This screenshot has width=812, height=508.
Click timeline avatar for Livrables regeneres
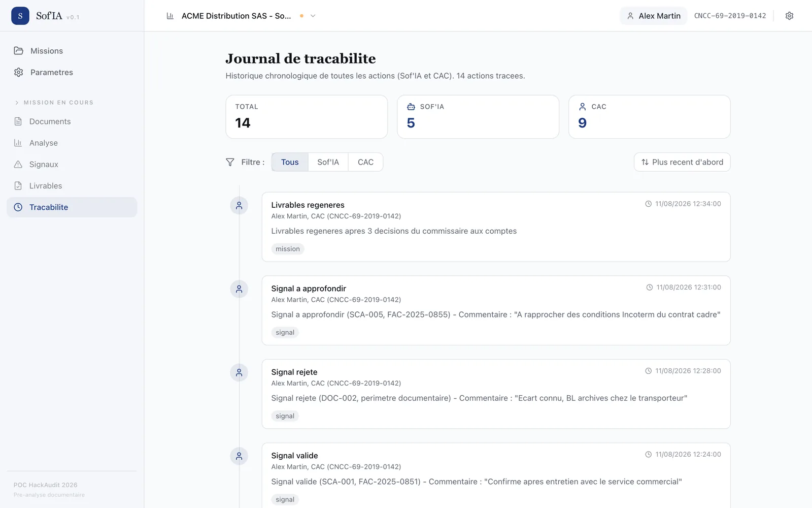point(239,206)
